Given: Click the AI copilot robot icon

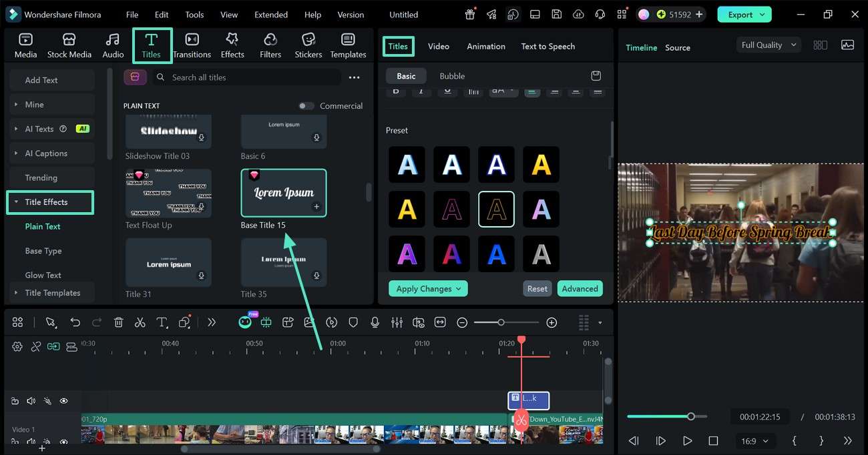Looking at the screenshot, I should pyautogui.click(x=245, y=322).
